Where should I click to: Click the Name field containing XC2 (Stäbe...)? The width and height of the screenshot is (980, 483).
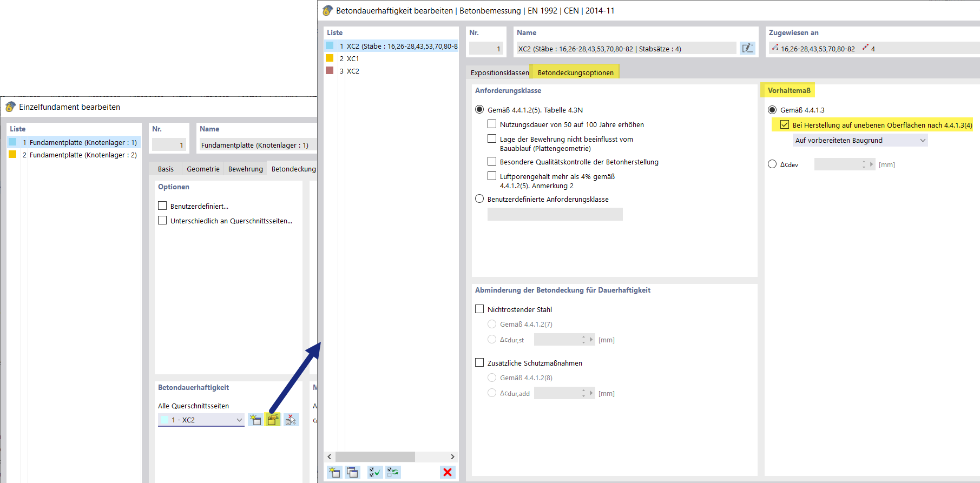627,48
